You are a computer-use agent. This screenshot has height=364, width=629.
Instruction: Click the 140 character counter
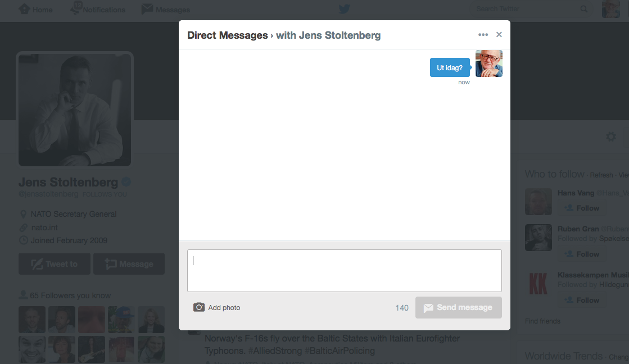[x=402, y=308]
